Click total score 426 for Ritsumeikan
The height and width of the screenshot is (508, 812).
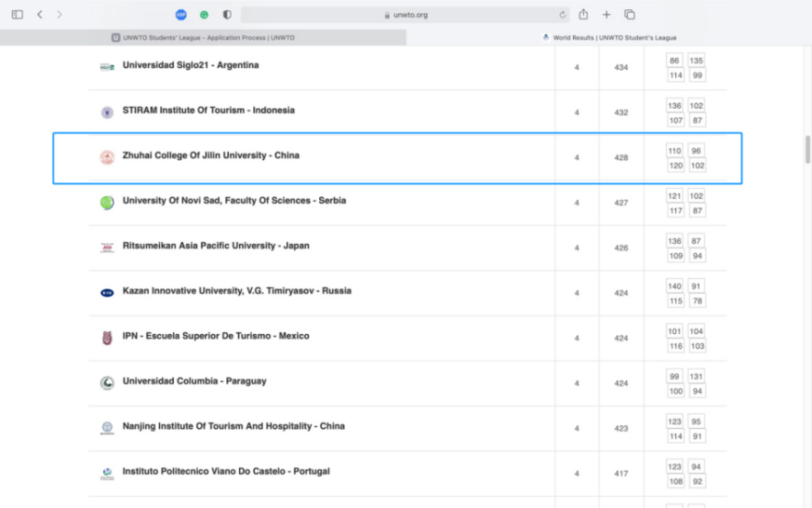point(621,247)
